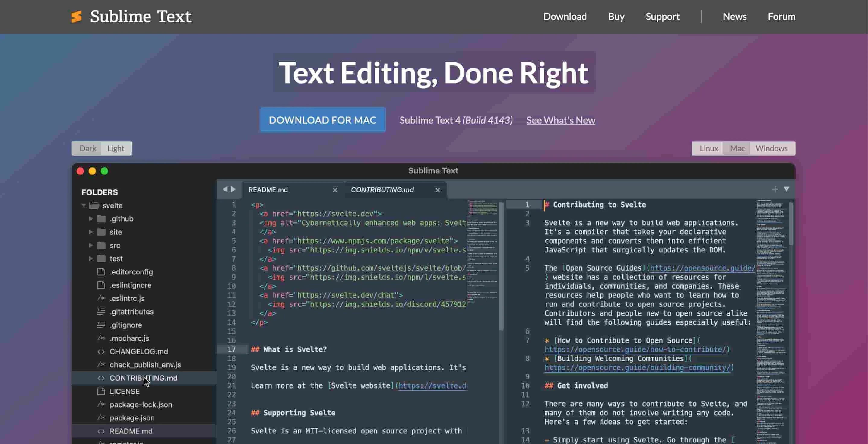Screen dimensions: 868x444
Task: Click the new tab plus icon
Action: point(775,189)
